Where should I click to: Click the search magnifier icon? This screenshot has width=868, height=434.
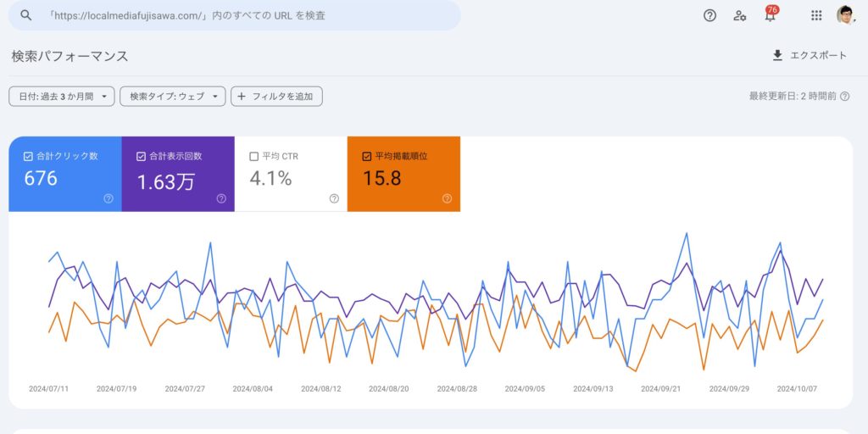click(25, 15)
